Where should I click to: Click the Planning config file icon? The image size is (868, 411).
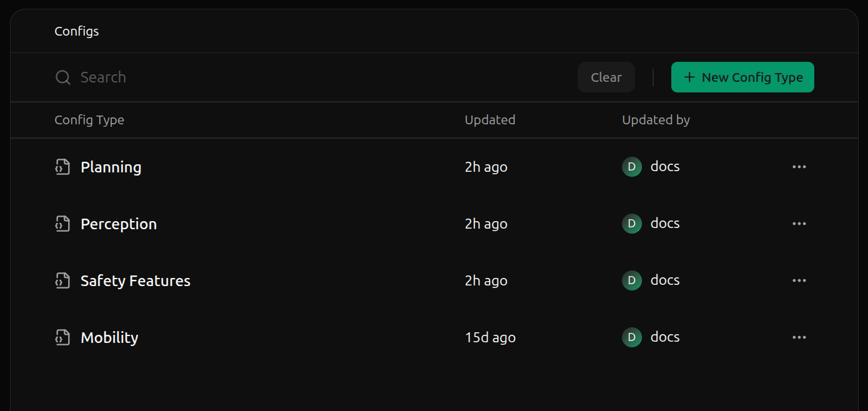[62, 167]
